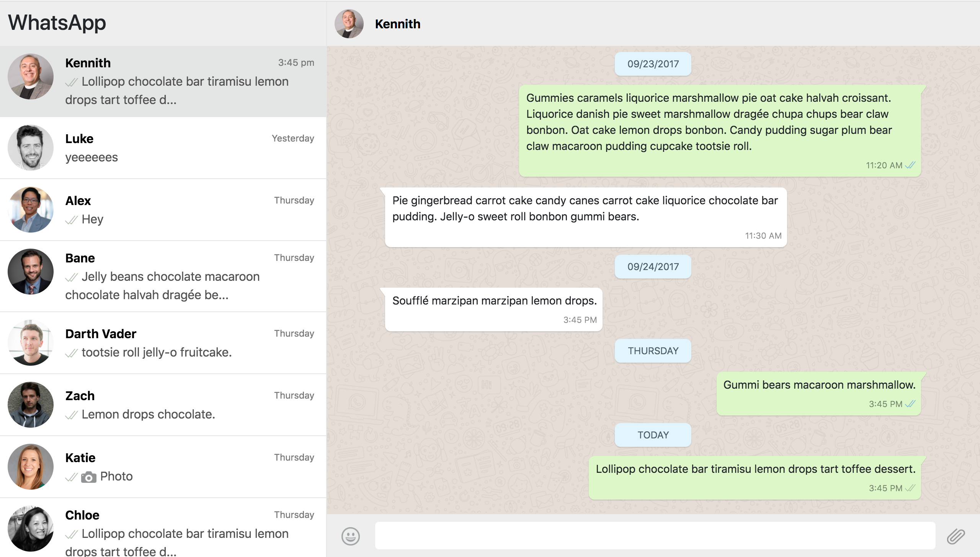
Task: Click the message text input field
Action: 655,536
